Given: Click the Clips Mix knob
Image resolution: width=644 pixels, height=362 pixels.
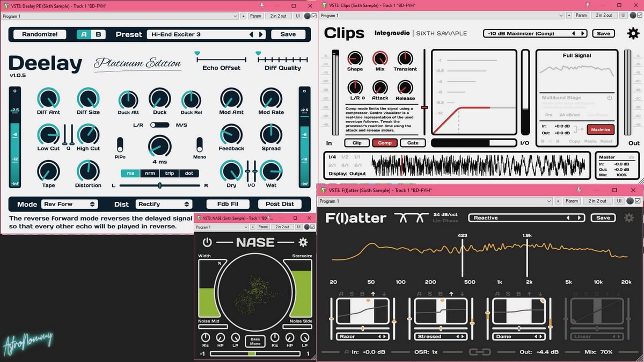Looking at the screenshot, I should click(380, 59).
